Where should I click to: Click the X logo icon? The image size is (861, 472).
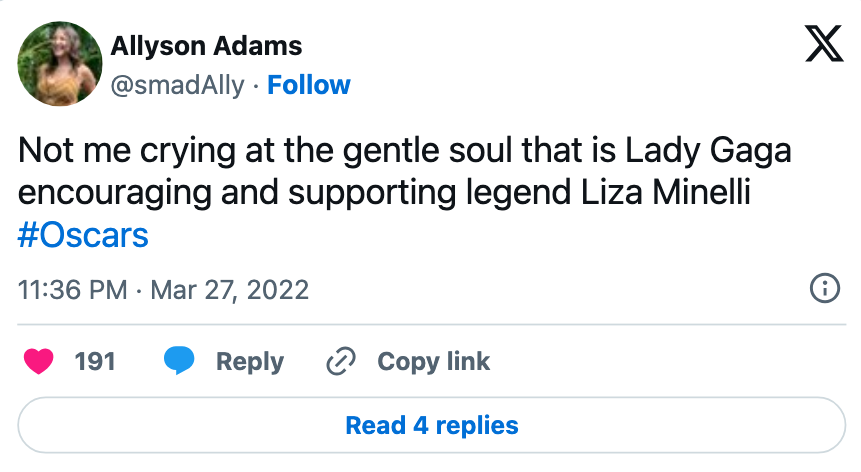click(823, 45)
